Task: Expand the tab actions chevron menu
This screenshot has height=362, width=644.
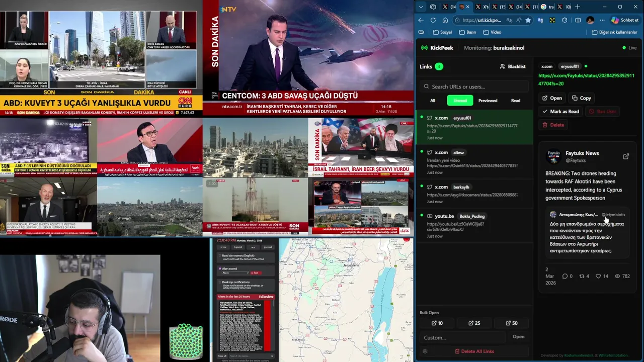Action: (421, 7)
